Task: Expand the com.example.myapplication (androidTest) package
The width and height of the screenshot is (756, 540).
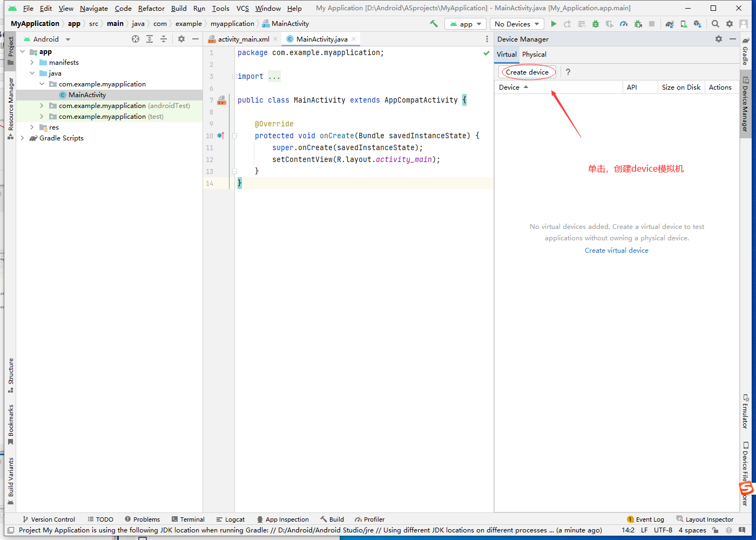Action: coord(42,106)
